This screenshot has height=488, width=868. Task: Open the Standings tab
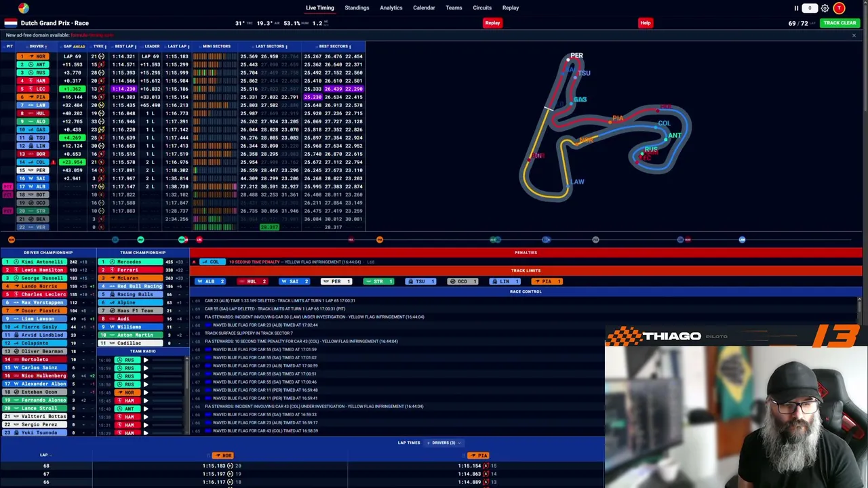pyautogui.click(x=357, y=8)
